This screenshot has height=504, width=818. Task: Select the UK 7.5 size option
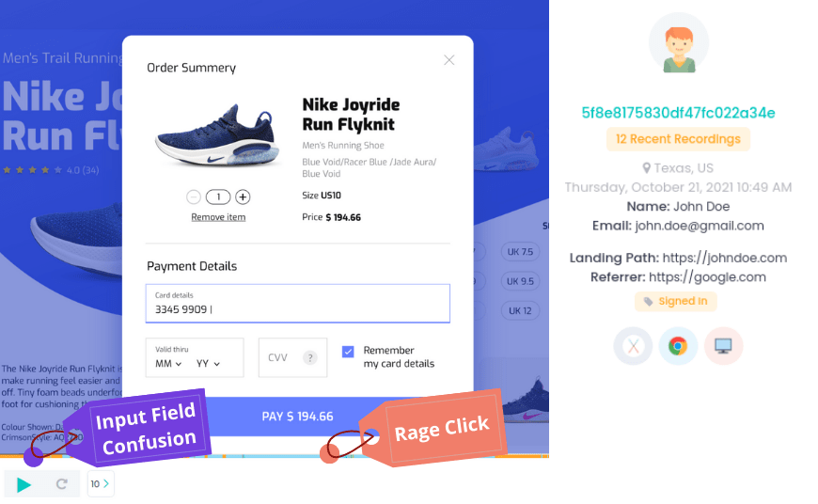coord(520,251)
